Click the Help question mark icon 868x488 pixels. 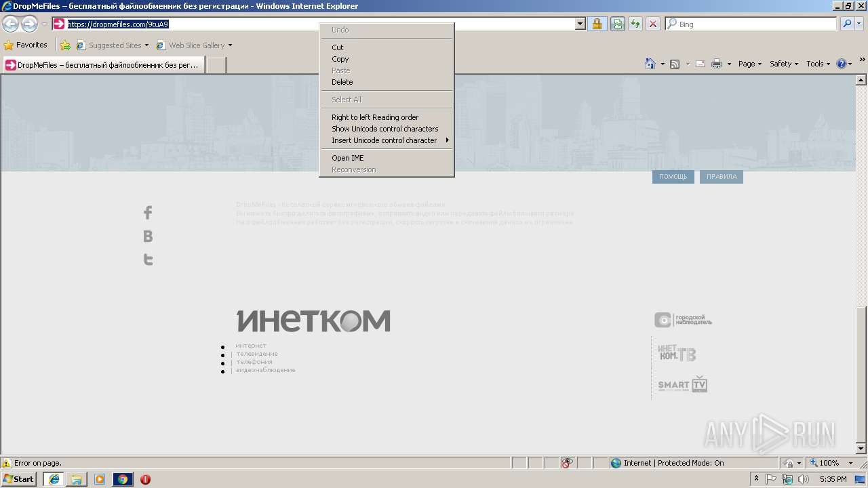(842, 64)
